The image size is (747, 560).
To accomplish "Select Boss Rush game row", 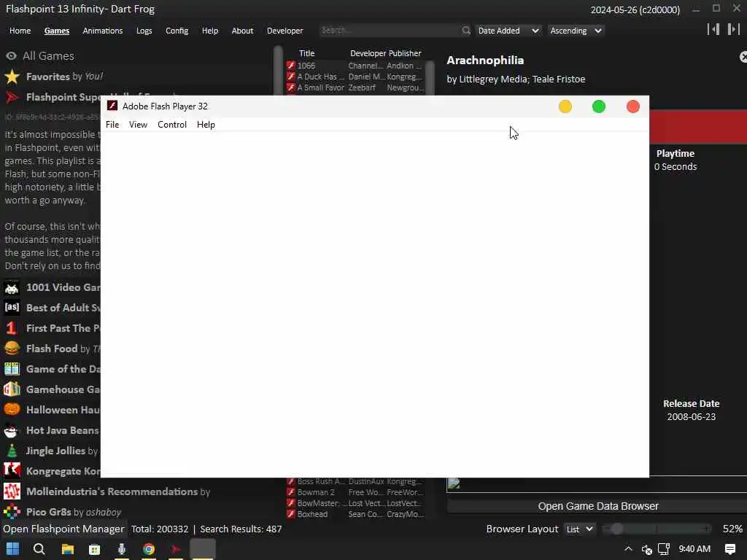I will 355,481.
